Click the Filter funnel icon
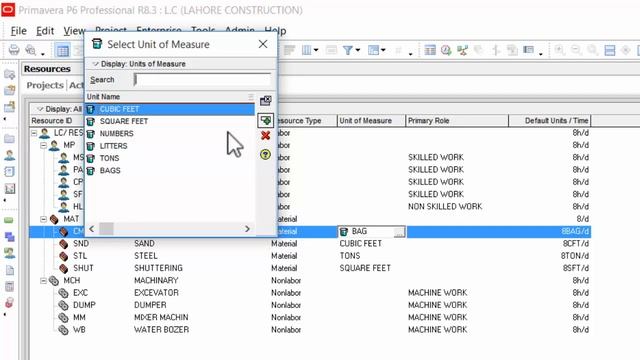 (347, 50)
